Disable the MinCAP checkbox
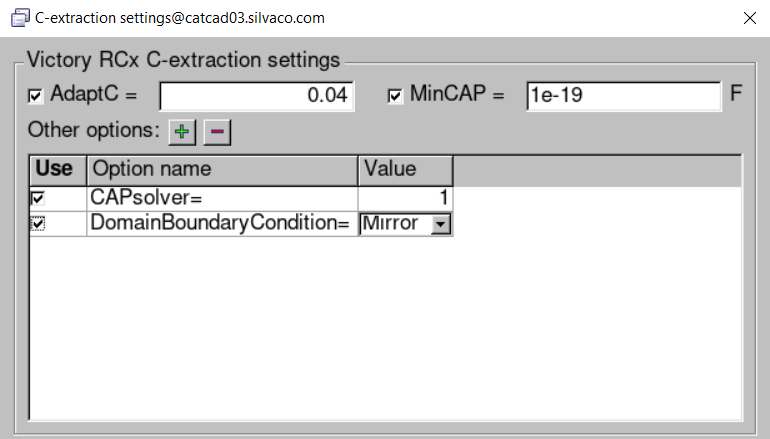The width and height of the screenshot is (770, 439). tap(395, 96)
